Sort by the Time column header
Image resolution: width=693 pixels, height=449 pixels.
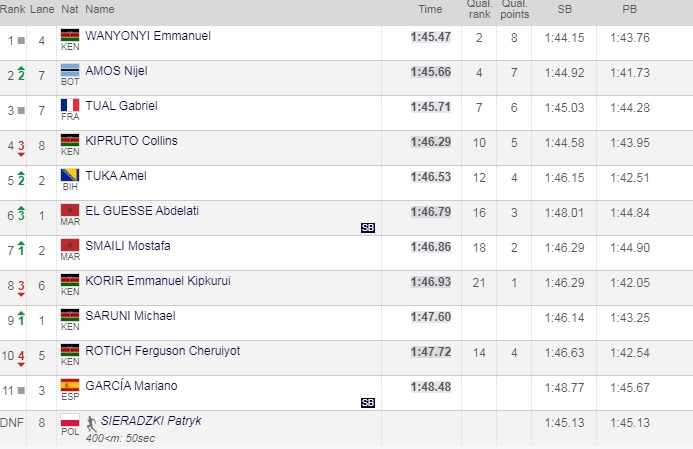tap(429, 9)
